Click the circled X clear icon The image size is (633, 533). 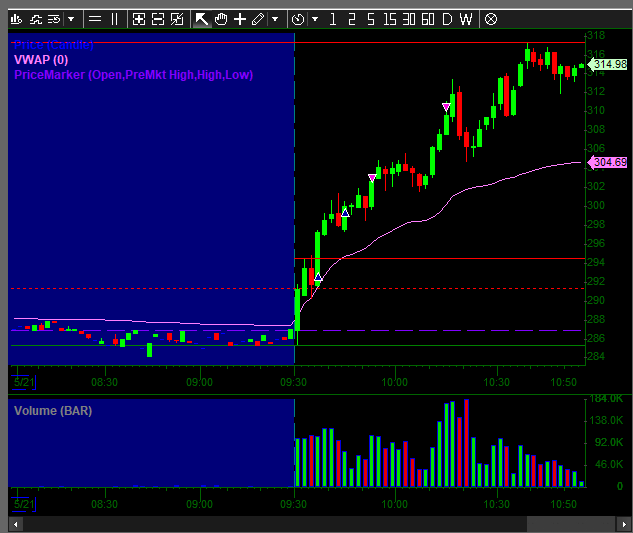tap(491, 19)
